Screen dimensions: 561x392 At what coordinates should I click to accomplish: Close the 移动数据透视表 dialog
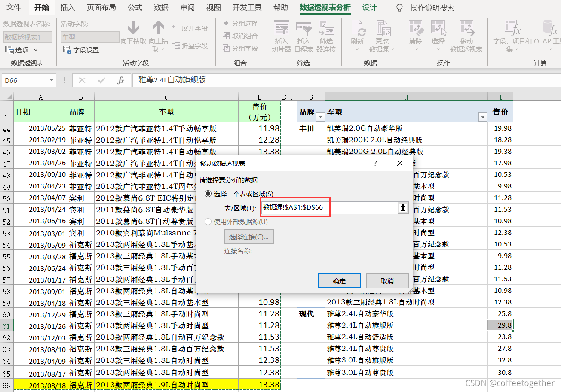pos(400,164)
